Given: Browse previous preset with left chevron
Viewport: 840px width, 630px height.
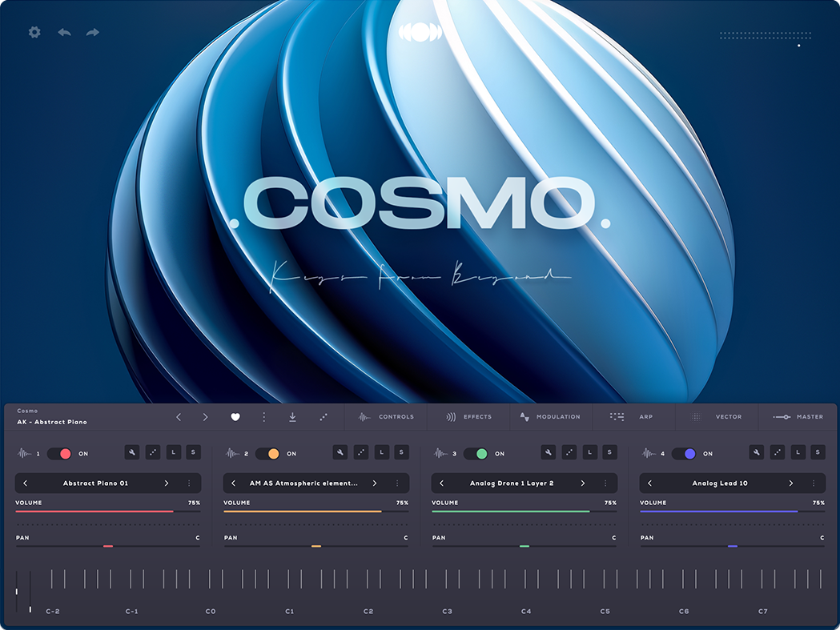Looking at the screenshot, I should coord(179,416).
